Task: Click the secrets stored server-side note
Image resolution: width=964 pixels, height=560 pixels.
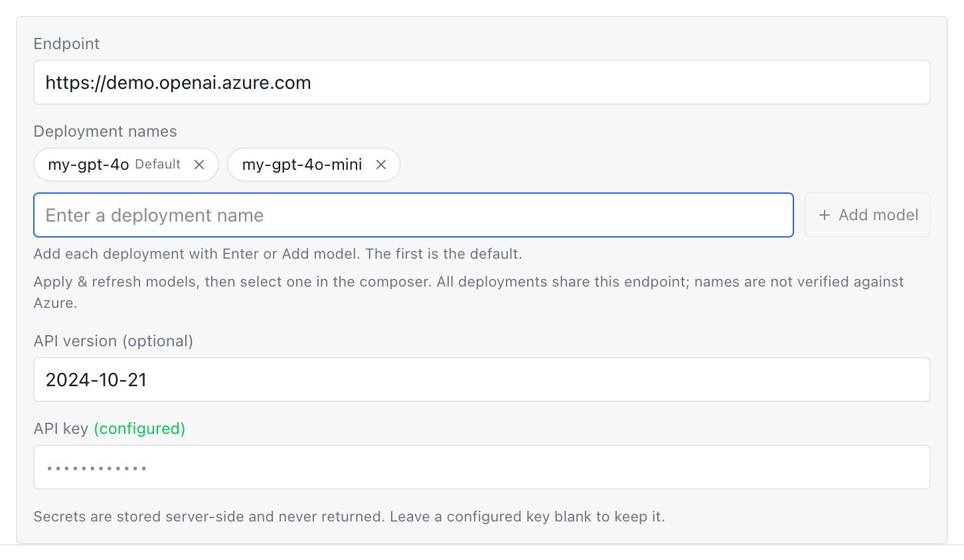Action: 349,517
